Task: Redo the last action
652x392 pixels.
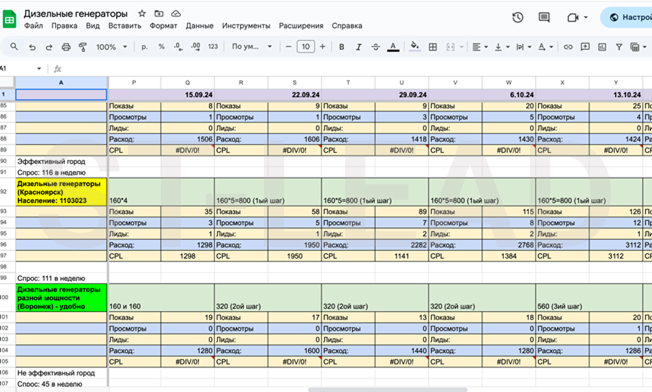Action: point(49,47)
